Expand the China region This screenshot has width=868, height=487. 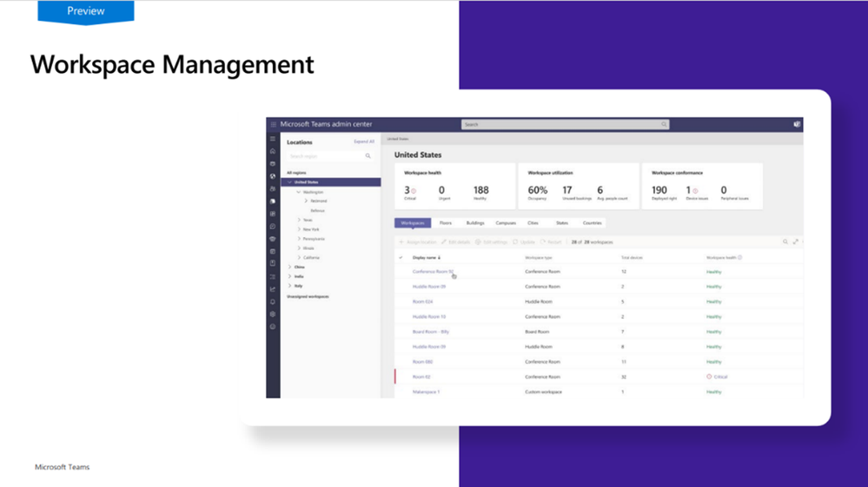pyautogui.click(x=289, y=267)
